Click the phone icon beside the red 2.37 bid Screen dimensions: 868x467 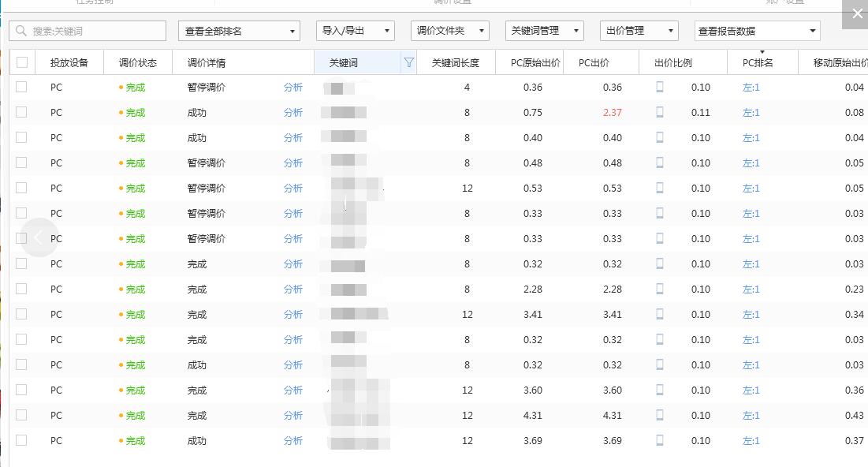659,112
